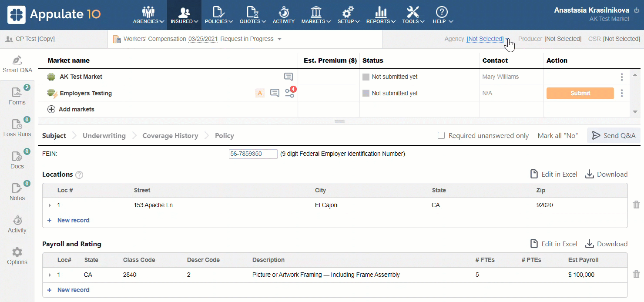Open Forms in the sidebar
The image size is (644, 302).
point(17,96)
